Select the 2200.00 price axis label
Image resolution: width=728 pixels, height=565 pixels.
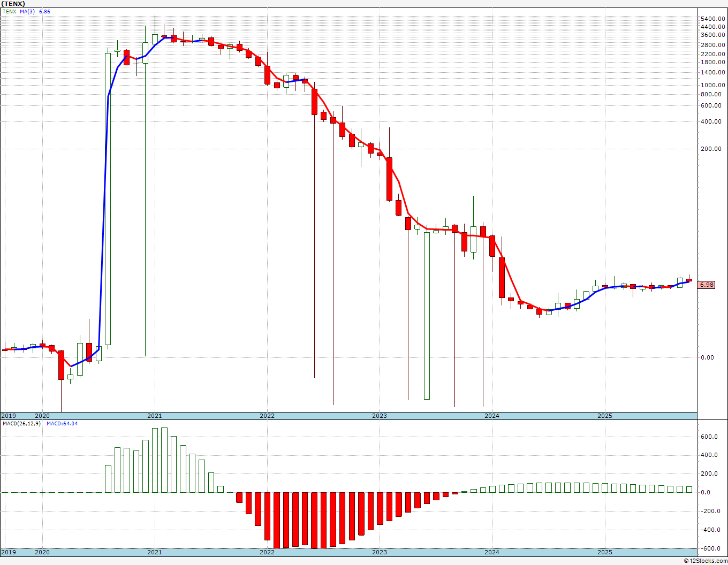[713, 54]
